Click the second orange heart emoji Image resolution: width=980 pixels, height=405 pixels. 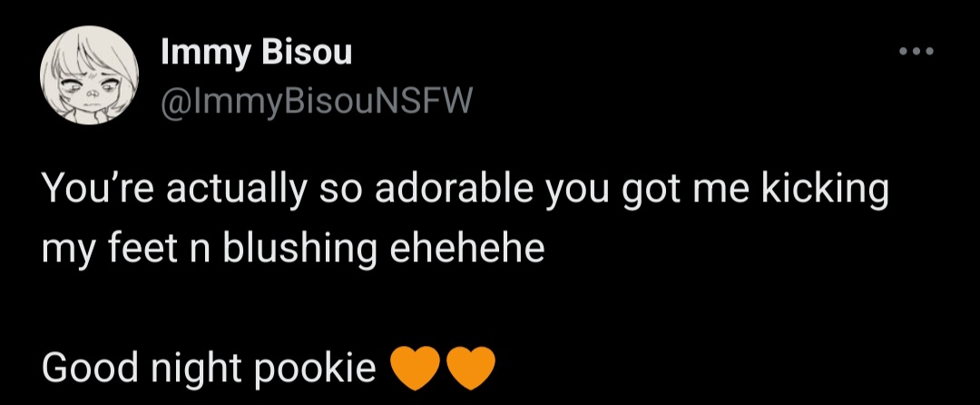471,369
